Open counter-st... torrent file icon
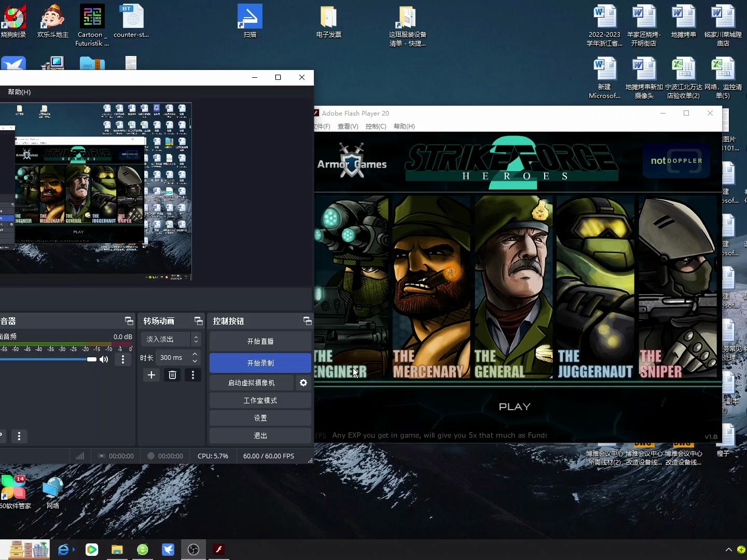747x560 pixels. [x=131, y=21]
